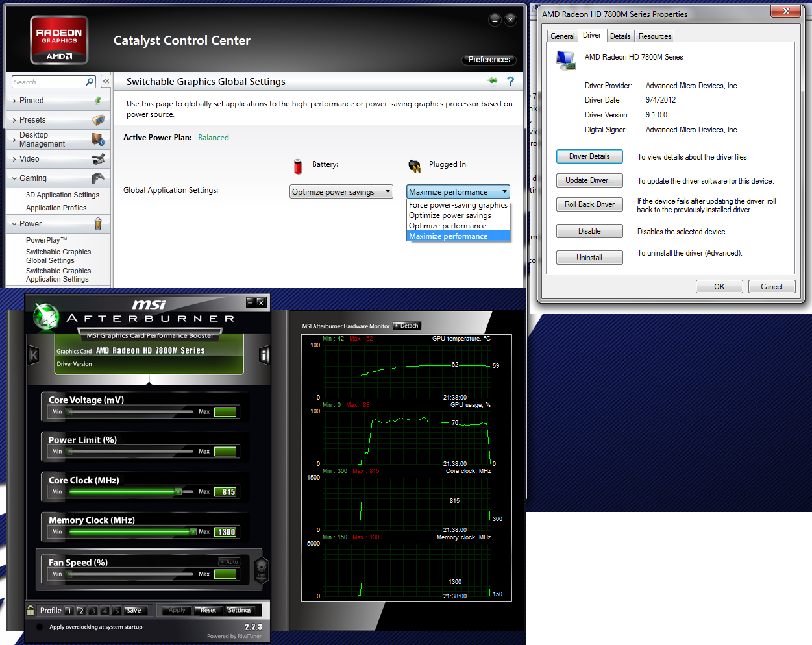This screenshot has width=812, height=645.
Task: Open the User Define fan gear icon
Action: (x=261, y=570)
